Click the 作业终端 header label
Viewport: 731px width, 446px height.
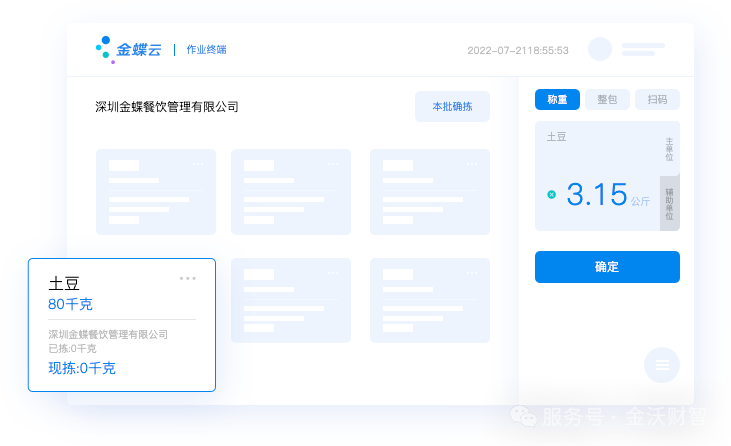[207, 49]
